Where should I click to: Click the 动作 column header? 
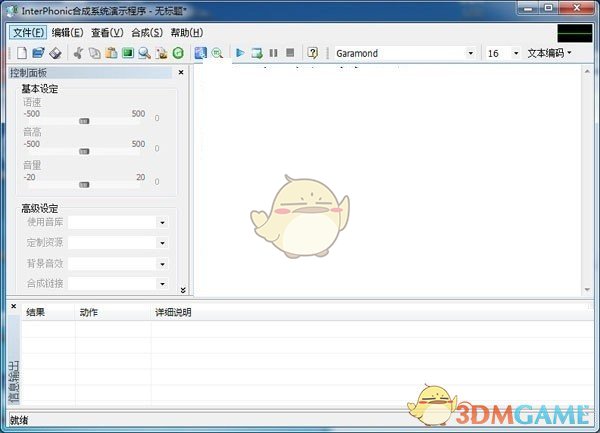click(113, 313)
